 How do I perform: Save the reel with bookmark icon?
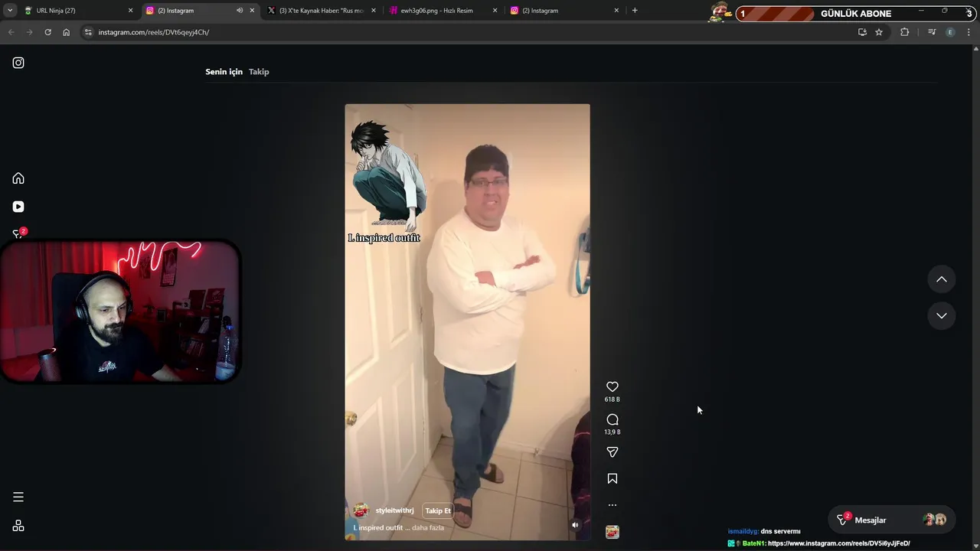(612, 479)
